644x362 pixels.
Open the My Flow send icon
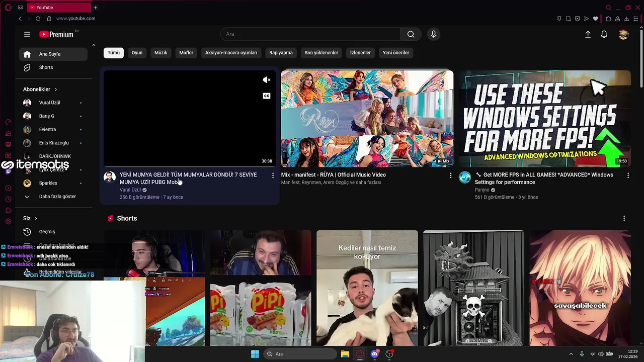(x=586, y=19)
